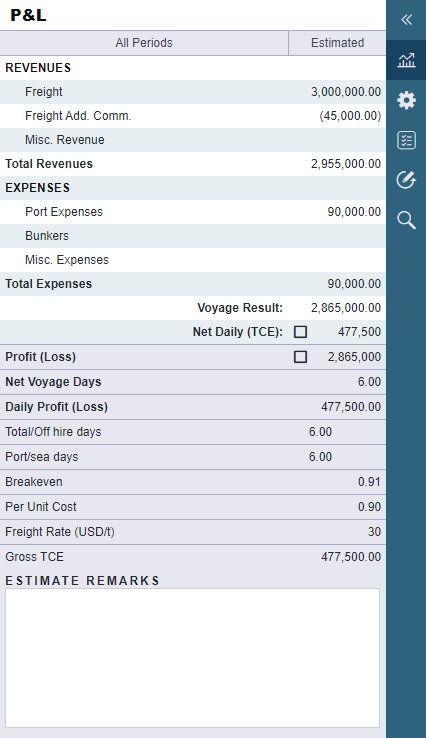Viewport: 426px width, 738px height.
Task: Click the Freight amount 3,000,000.00
Action: tap(346, 92)
